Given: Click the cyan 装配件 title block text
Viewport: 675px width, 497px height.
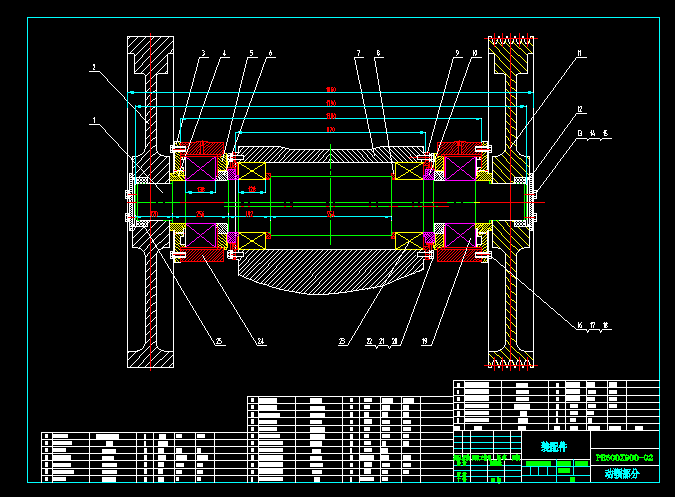Looking at the screenshot, I should coord(554,447).
